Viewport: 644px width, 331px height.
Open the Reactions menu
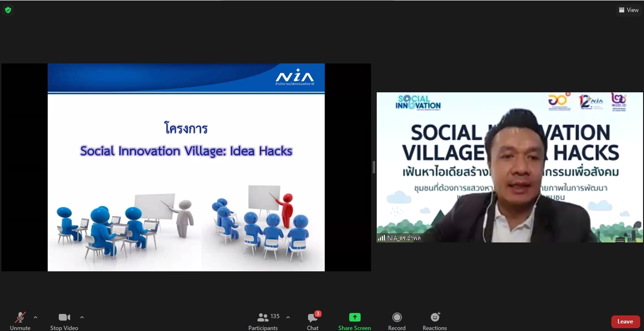[435, 321]
